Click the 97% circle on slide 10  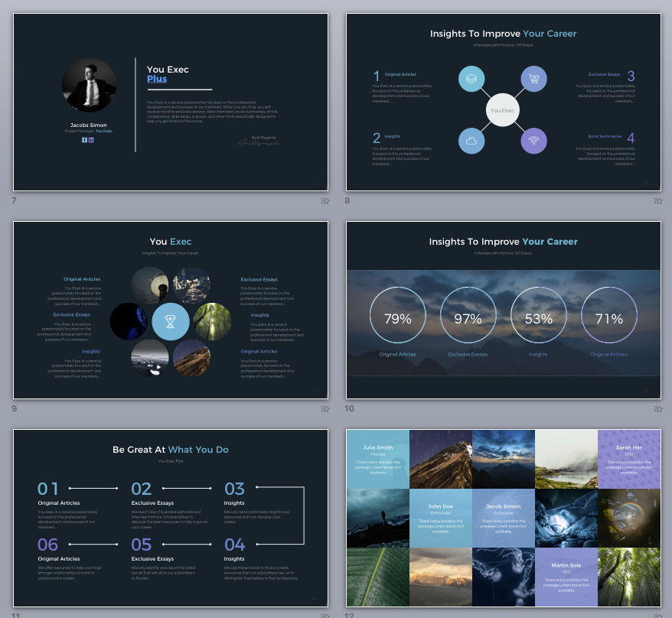(468, 315)
